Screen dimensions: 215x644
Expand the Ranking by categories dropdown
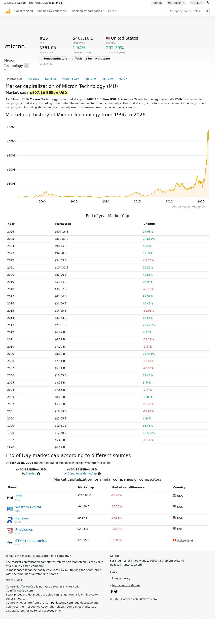[88, 11]
